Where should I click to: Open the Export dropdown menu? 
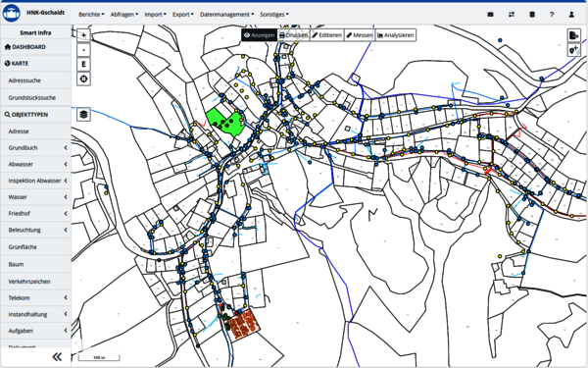click(183, 15)
